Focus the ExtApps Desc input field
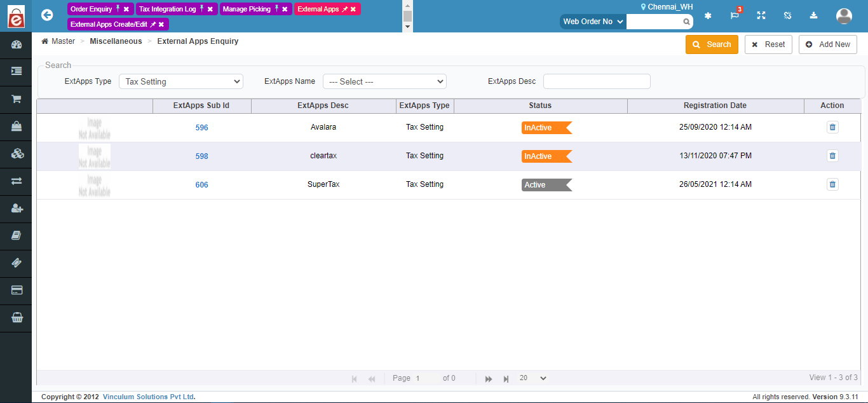 [597, 81]
